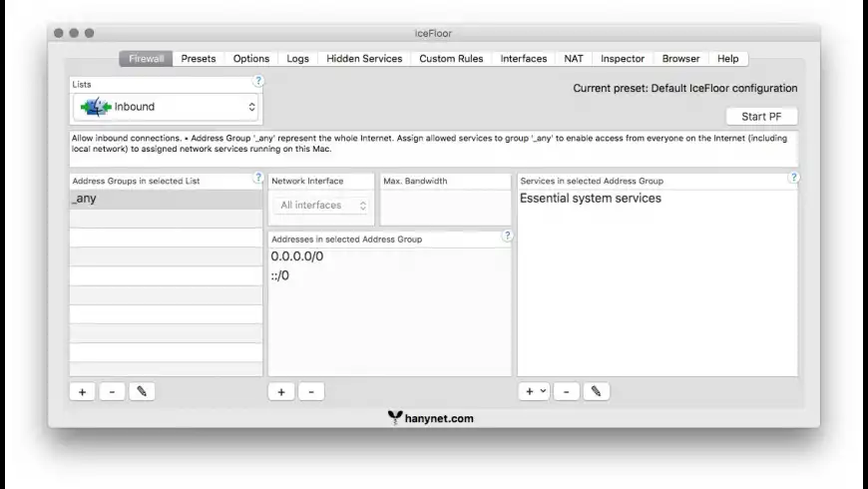This screenshot has height=489, width=868.
Task: Switch to the Presets tab
Action: point(199,59)
